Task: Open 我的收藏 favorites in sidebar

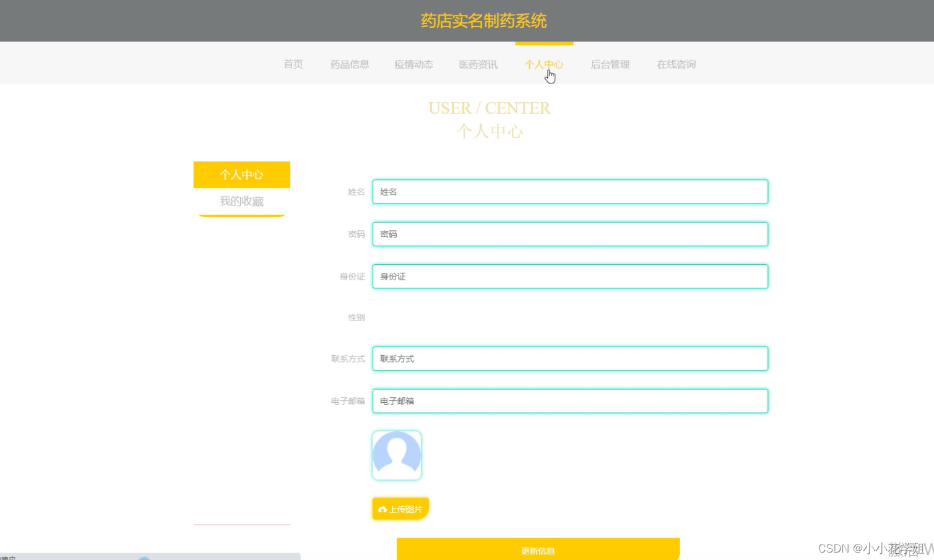Action: click(241, 201)
